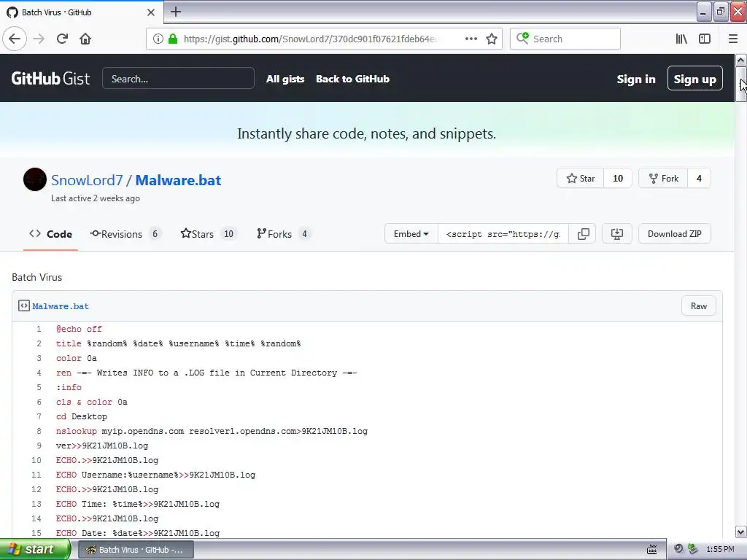747x560 pixels.
Task: Click the scrollbar down arrow
Action: pos(741,532)
